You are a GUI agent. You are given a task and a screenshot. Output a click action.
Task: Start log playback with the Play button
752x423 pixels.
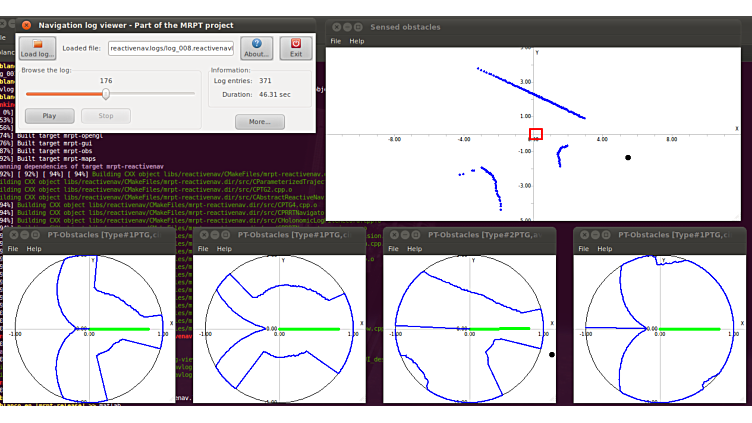(49, 116)
